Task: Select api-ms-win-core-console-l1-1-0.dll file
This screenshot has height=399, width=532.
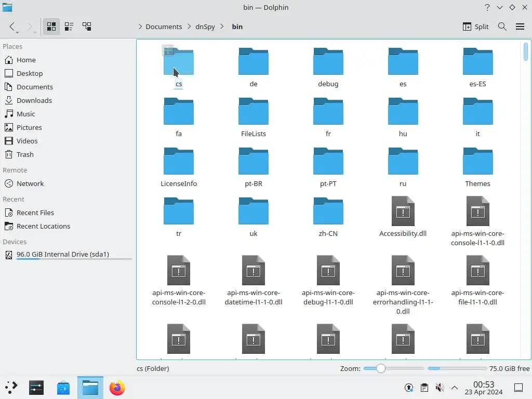Action: (x=478, y=221)
